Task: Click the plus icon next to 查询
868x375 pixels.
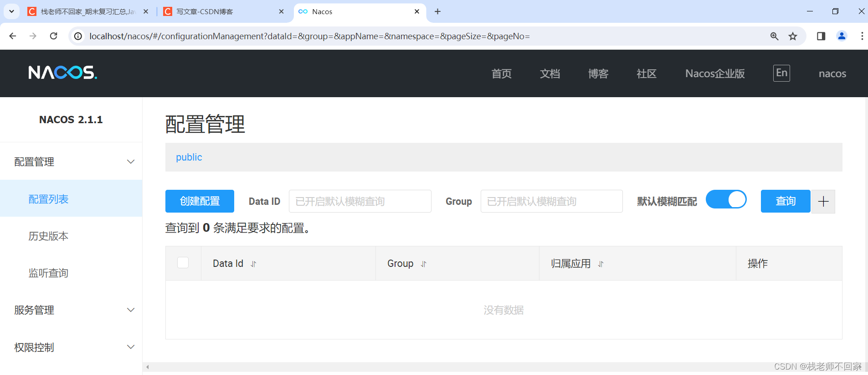Action: 823,201
